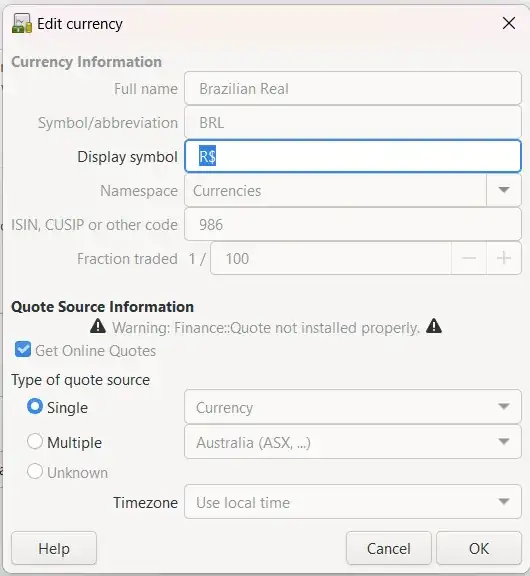Click into the Display symbol field
Viewport: 530px width, 576px height.
(353, 156)
